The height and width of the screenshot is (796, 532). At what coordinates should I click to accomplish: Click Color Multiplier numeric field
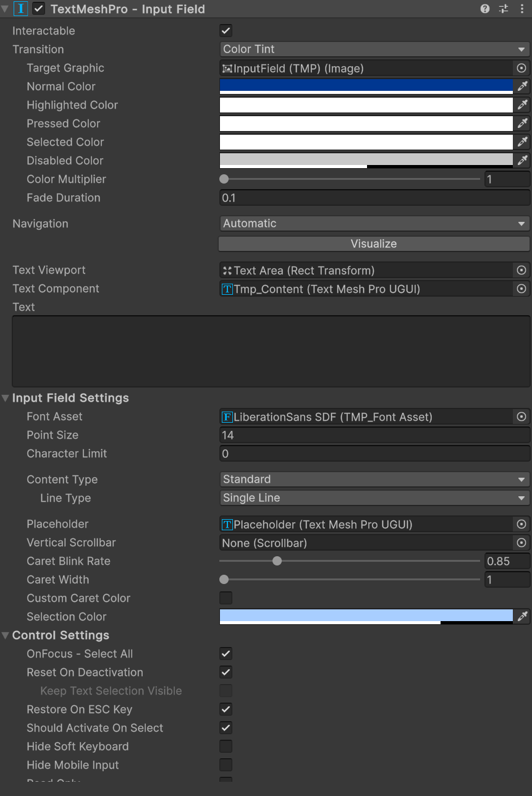(507, 179)
